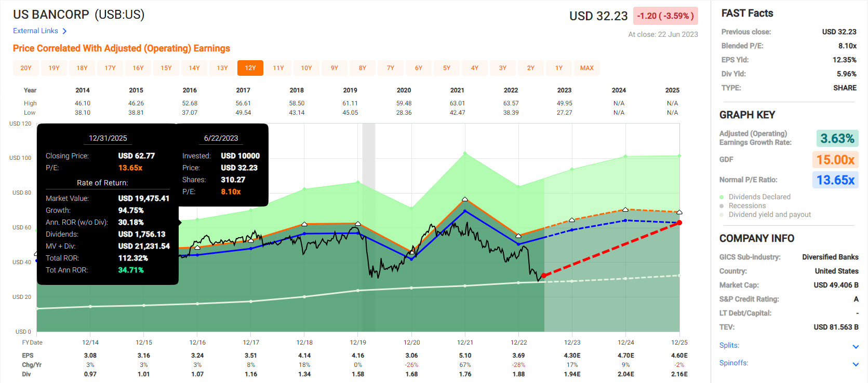Open the External Links chevron icon
The height and width of the screenshot is (383, 868).
pos(64,31)
